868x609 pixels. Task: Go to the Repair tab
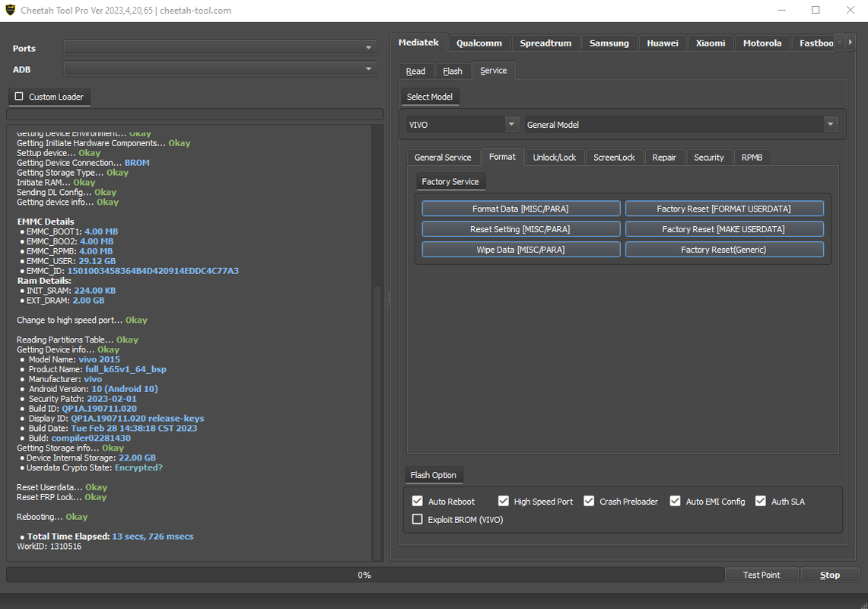point(663,158)
